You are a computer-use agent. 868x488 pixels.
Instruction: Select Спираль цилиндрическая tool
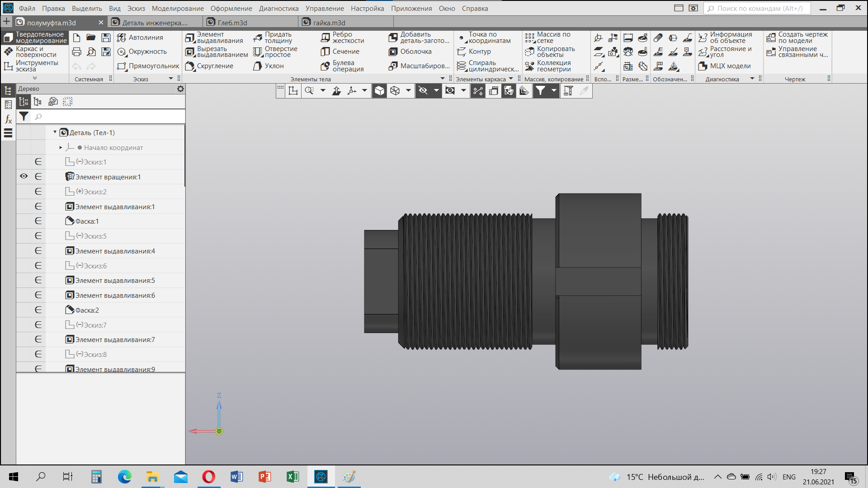(488, 66)
